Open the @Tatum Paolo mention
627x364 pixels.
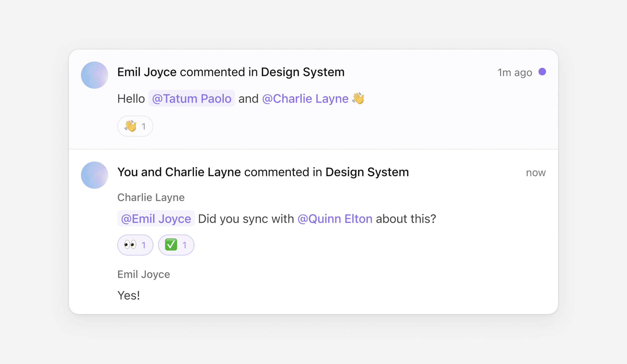[x=192, y=99]
